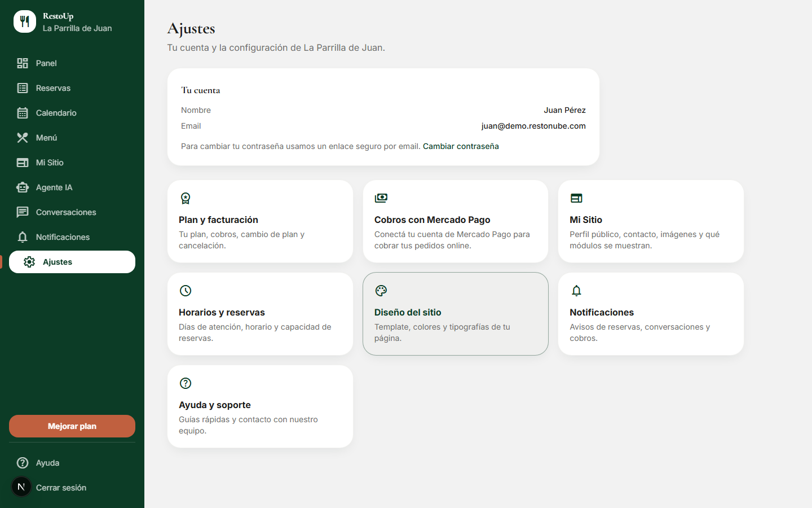
Task: Click the Diseño del sitio palette icon
Action: click(x=381, y=291)
